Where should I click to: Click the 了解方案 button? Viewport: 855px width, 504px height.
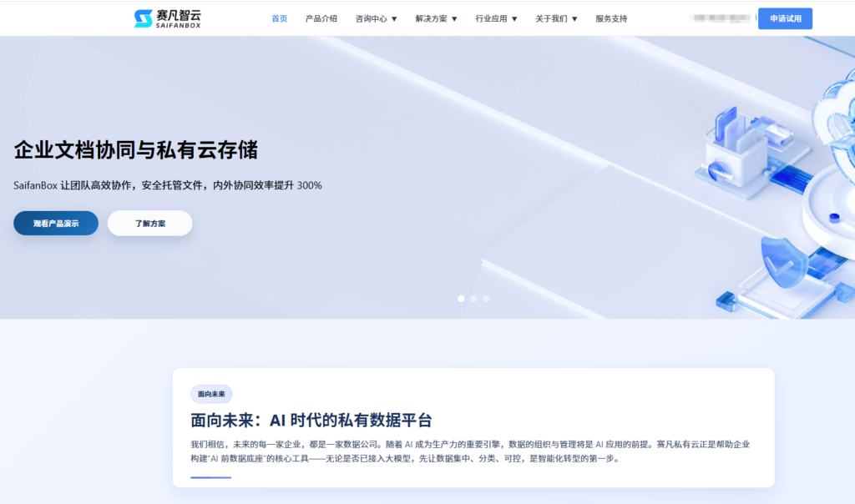coord(150,224)
